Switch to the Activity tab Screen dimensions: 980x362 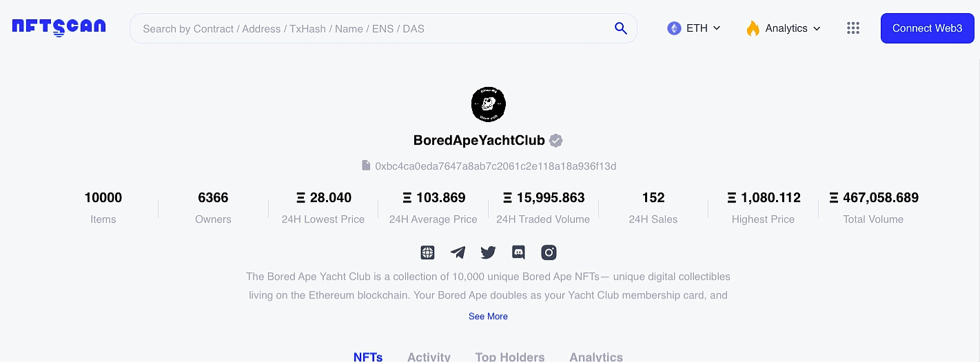(x=429, y=356)
